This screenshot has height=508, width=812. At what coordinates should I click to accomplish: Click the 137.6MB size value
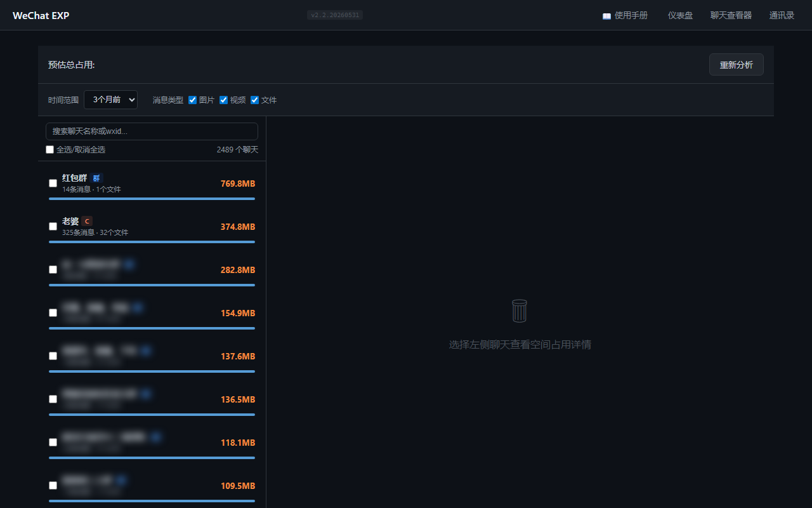pos(238,356)
